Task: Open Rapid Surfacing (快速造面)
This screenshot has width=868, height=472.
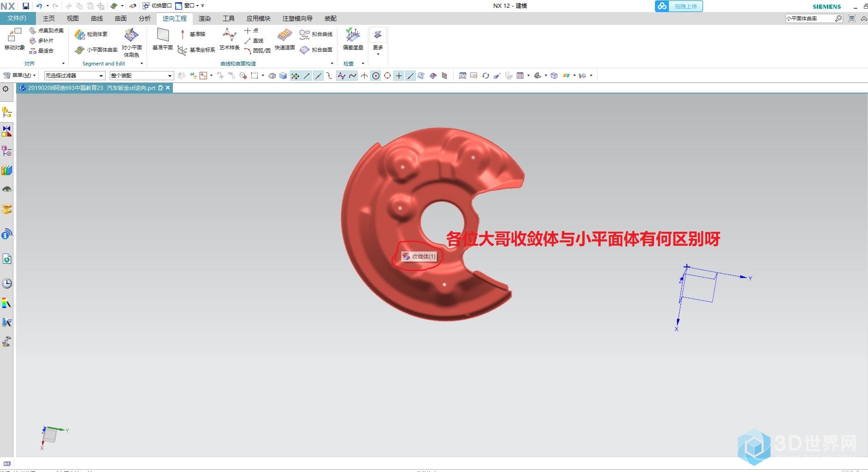Action: point(285,39)
